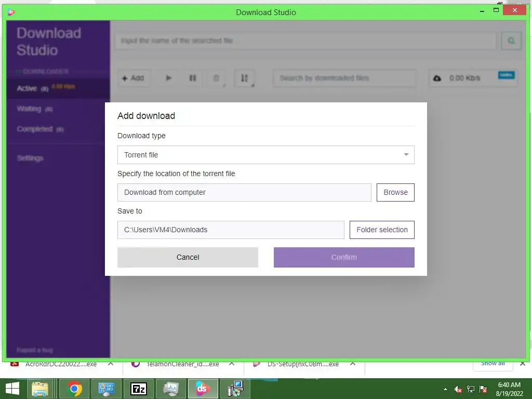
Task: Open File Explorer from the taskbar
Action: 40,389
